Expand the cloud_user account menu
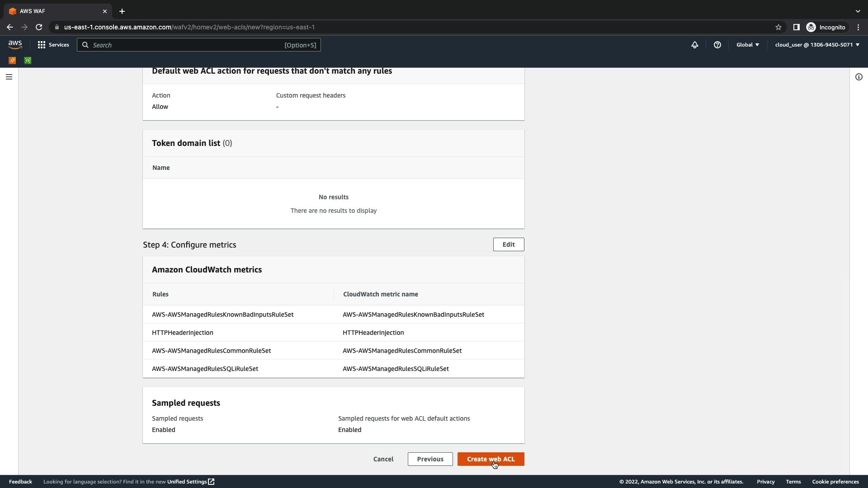This screenshot has height=488, width=868. 817,45
